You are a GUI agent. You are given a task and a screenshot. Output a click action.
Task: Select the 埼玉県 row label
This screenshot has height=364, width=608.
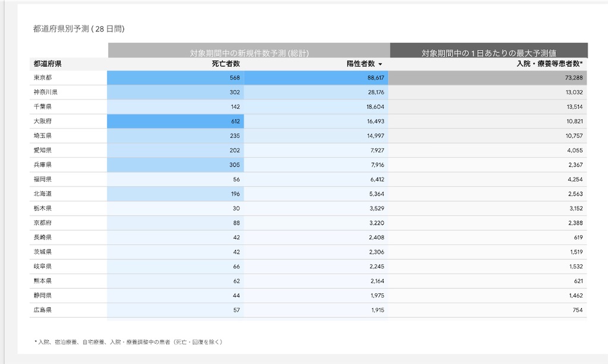(x=43, y=135)
